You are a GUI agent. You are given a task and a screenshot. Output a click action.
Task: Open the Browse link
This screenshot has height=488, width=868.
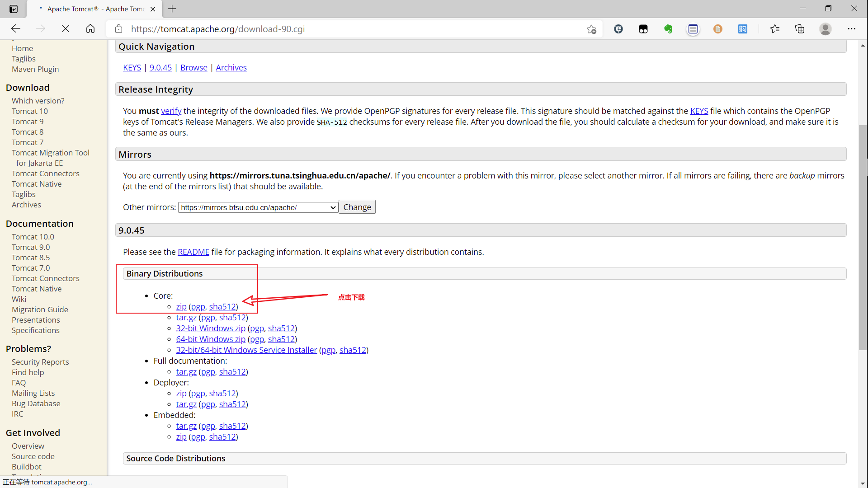point(193,67)
